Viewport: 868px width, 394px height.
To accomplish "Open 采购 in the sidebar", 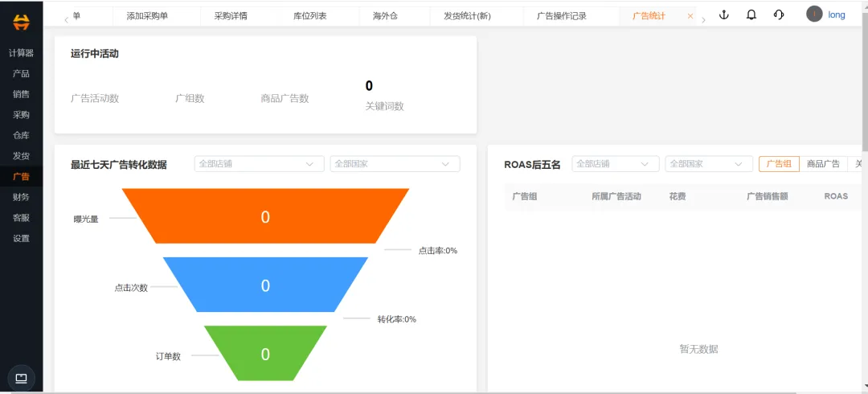I will 21,115.
